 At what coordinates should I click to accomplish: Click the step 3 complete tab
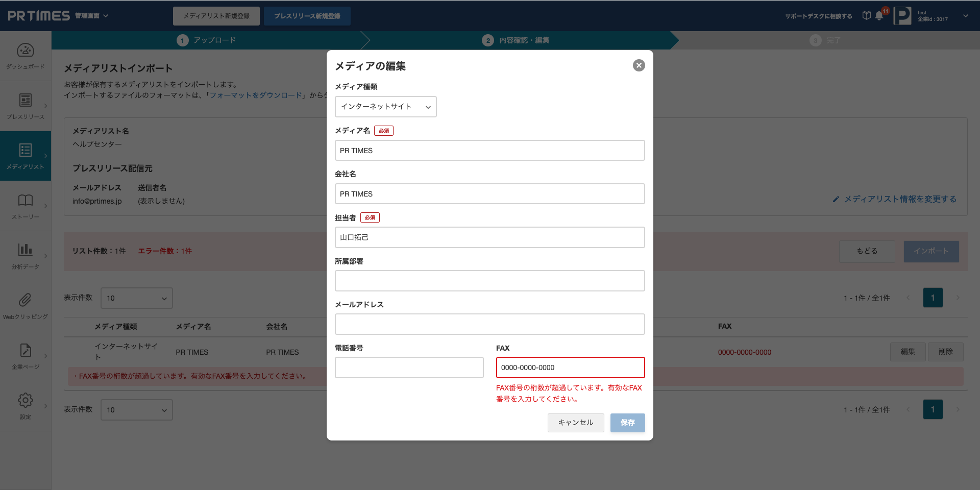[x=825, y=40]
